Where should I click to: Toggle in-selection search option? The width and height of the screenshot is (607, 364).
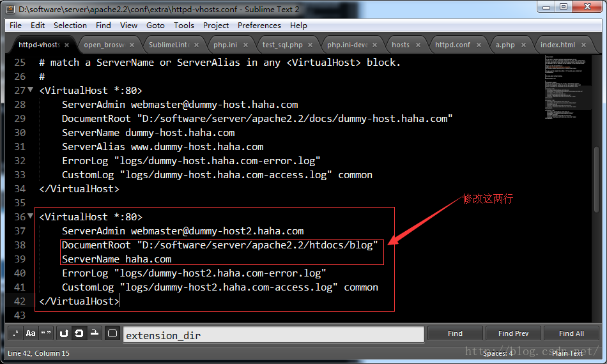tap(95, 333)
